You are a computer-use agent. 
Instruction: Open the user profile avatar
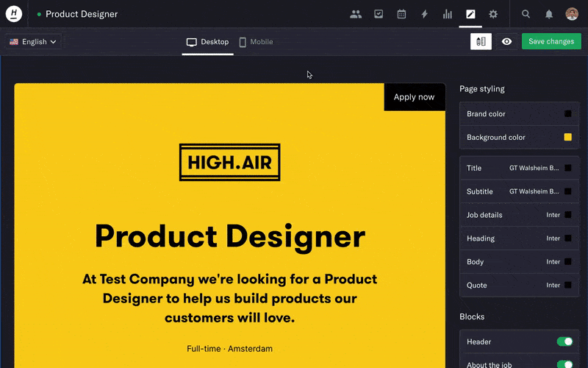572,14
